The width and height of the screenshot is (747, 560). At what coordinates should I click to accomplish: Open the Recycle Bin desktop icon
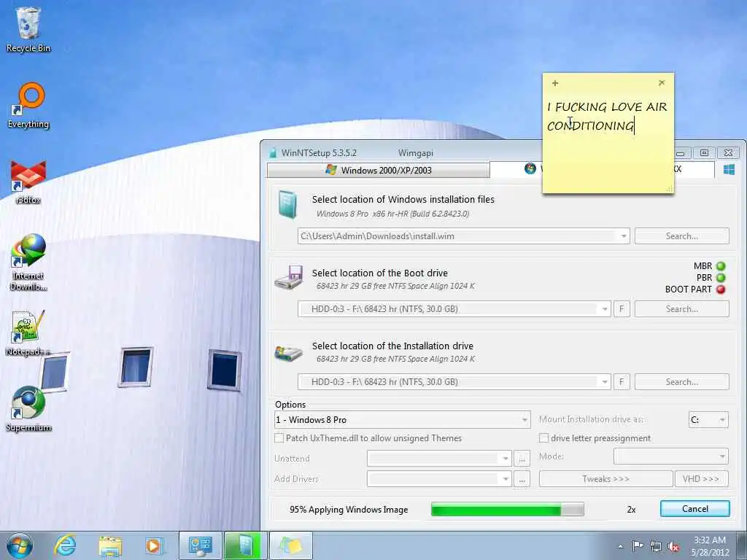click(28, 28)
